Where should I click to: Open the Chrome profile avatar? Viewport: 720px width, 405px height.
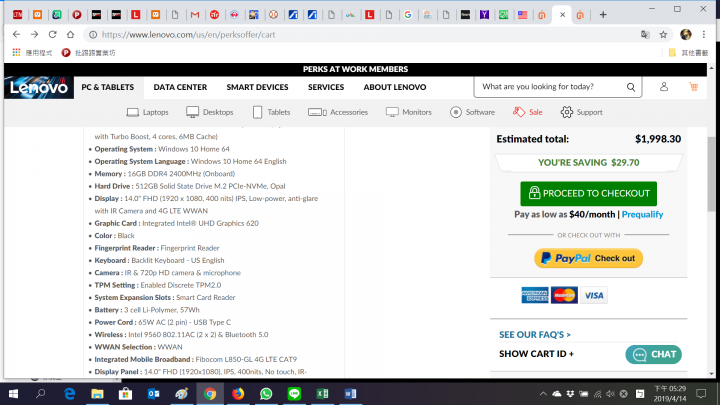pos(686,34)
